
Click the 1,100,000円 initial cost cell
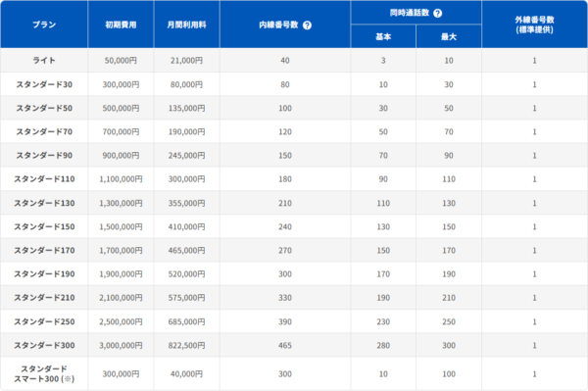click(x=121, y=178)
